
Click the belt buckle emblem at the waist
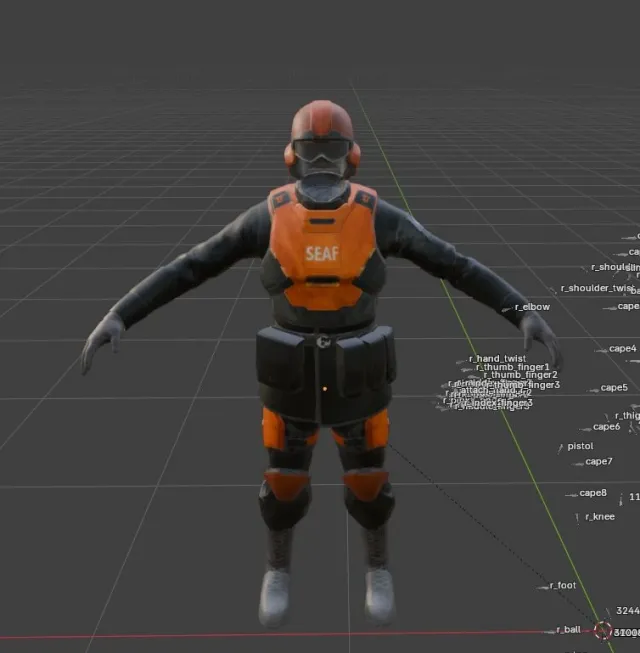click(323, 342)
